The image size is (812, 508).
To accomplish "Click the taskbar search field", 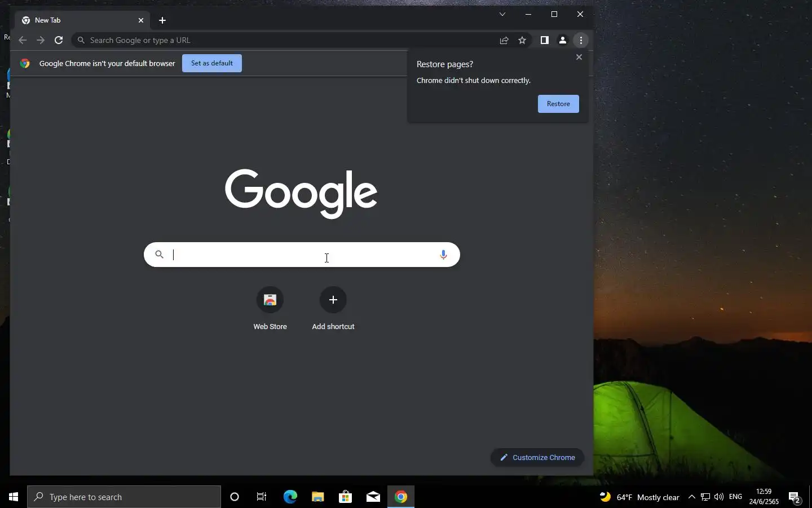I will pyautogui.click(x=124, y=497).
